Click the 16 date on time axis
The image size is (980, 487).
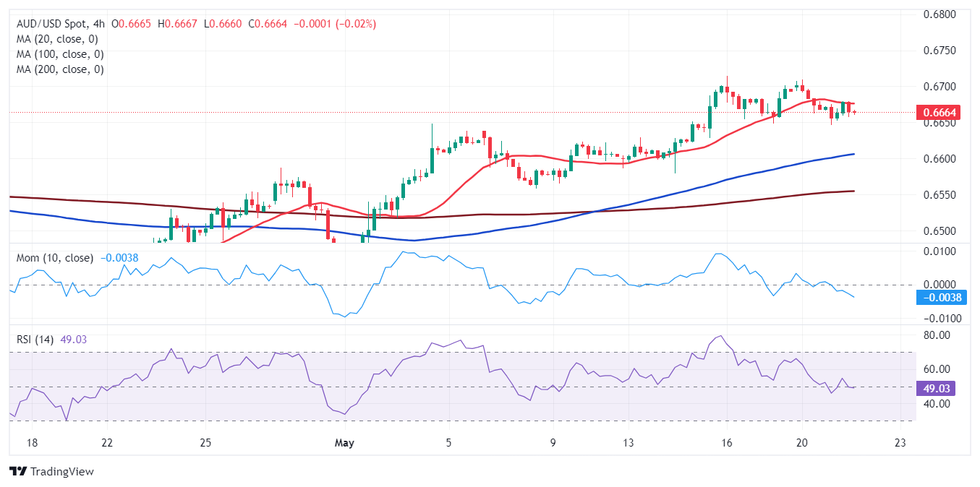pos(726,443)
